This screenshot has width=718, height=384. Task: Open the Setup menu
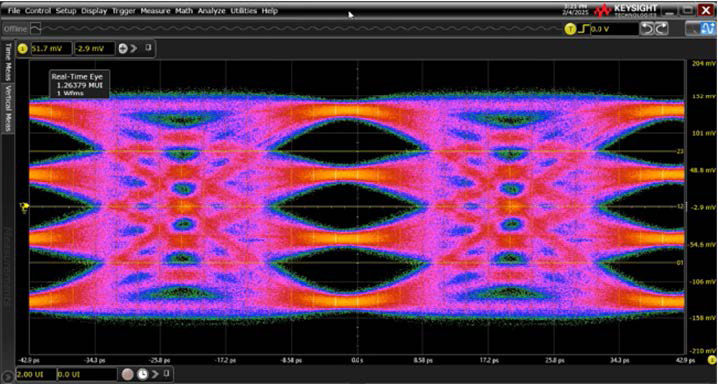66,11
